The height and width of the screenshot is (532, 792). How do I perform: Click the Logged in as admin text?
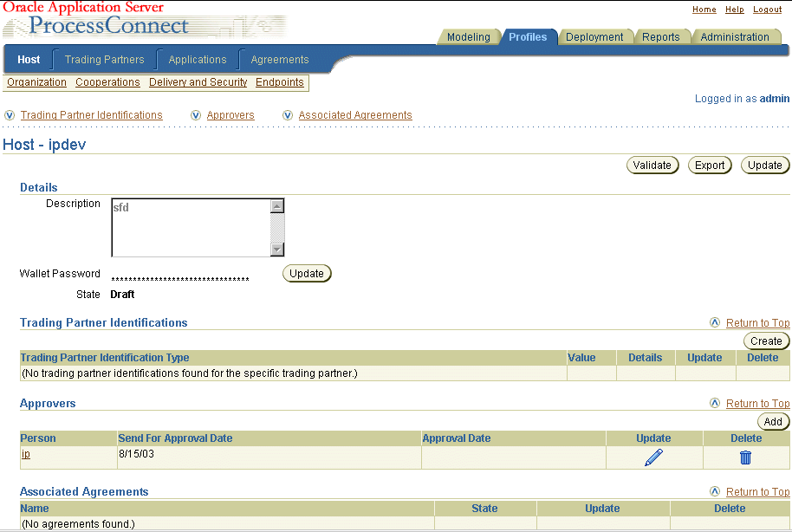click(742, 99)
